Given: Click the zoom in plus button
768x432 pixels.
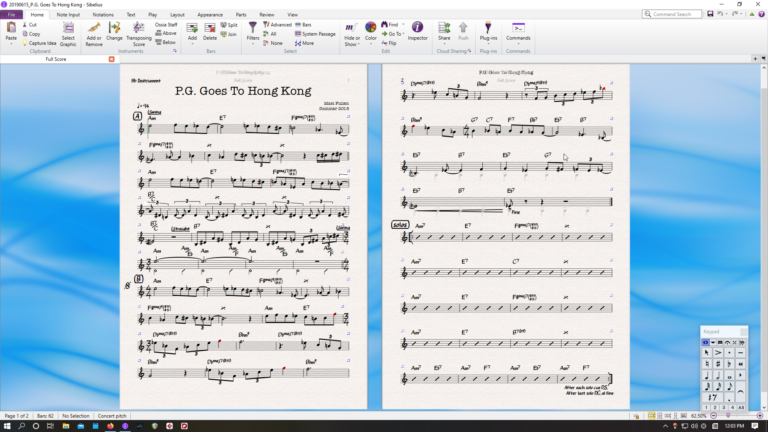Looking at the screenshot, I should coord(760,416).
